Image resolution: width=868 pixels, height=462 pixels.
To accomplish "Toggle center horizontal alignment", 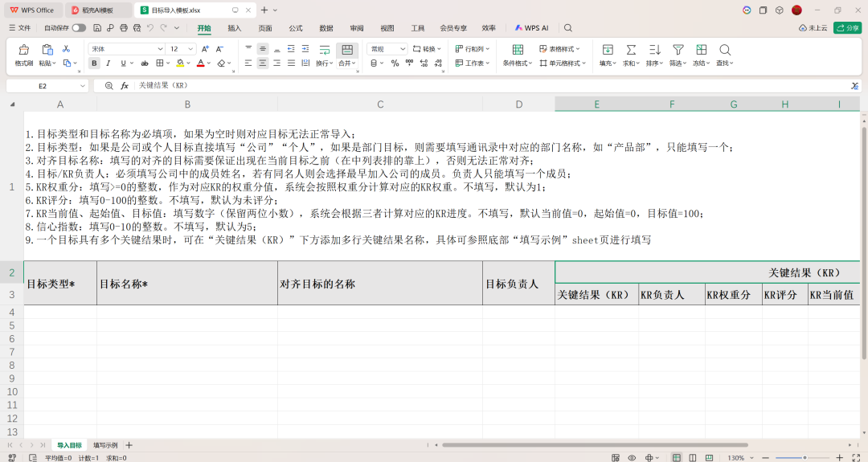I will [x=262, y=63].
